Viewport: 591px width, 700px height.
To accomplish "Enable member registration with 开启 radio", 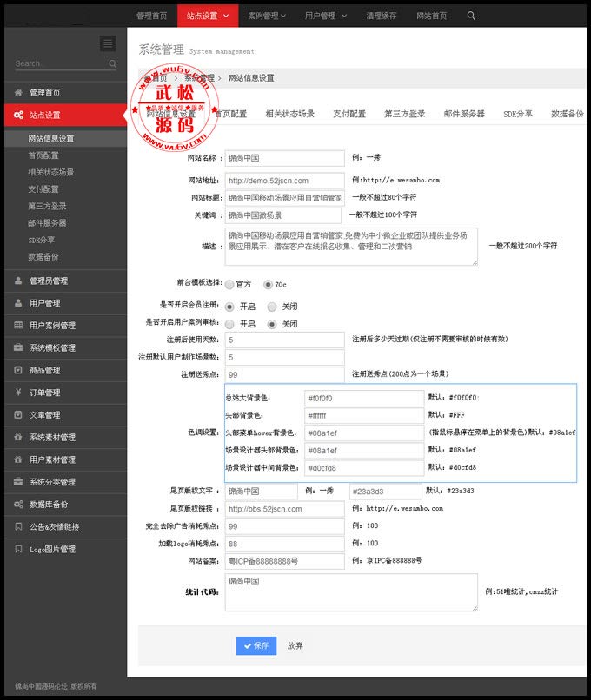I will pos(229,307).
